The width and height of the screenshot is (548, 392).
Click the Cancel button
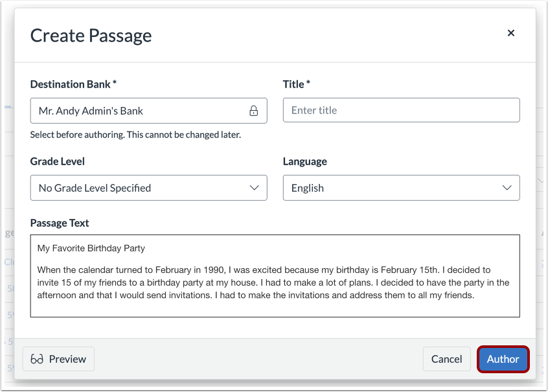pos(446,359)
